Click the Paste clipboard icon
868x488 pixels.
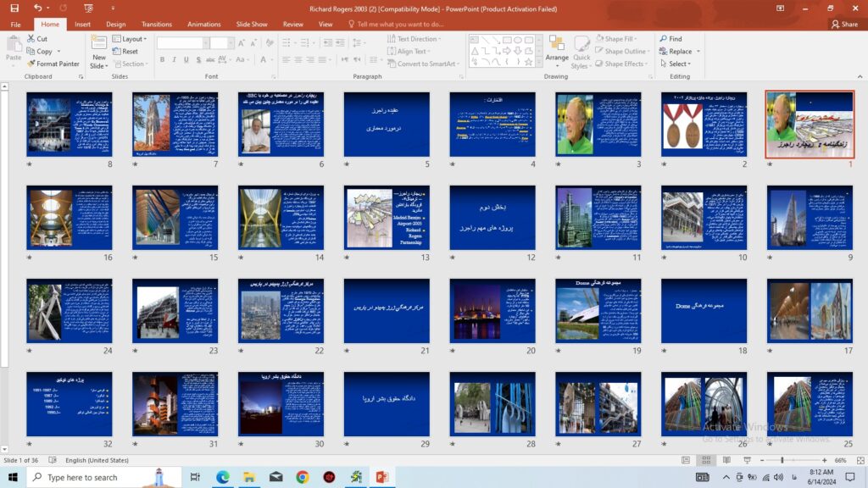tap(14, 44)
